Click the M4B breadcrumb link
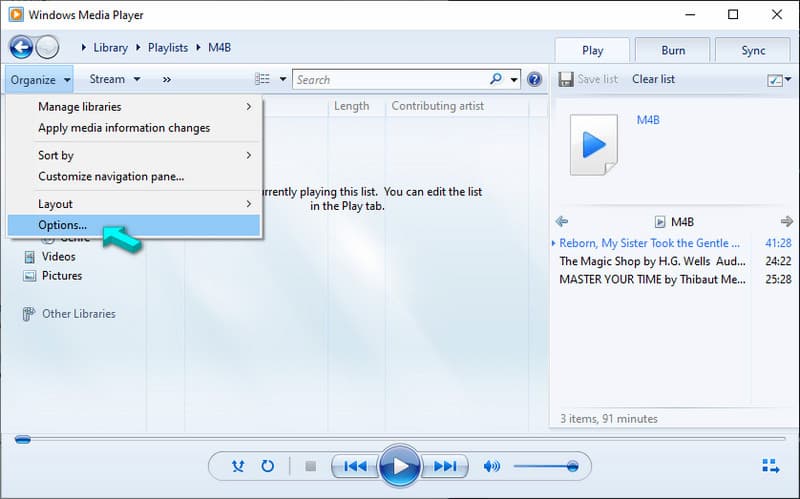 point(219,47)
